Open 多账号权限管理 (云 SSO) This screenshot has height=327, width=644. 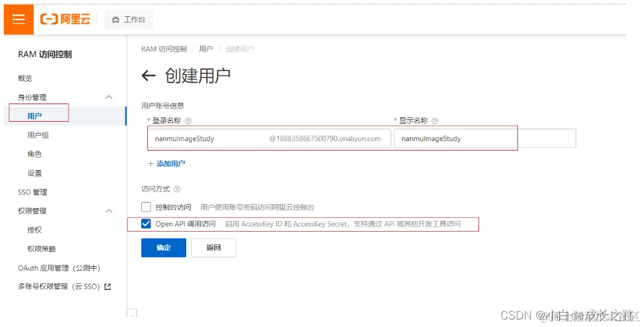tap(59, 286)
